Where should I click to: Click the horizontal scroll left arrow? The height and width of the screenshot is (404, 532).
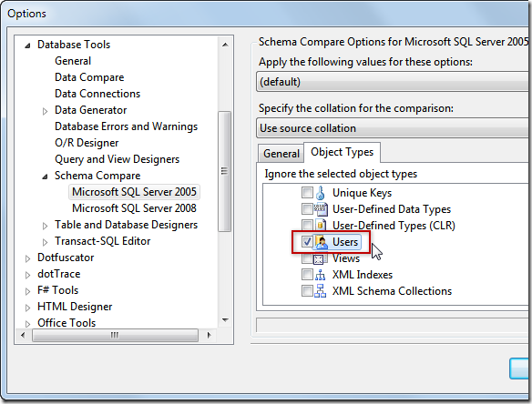click(23, 335)
